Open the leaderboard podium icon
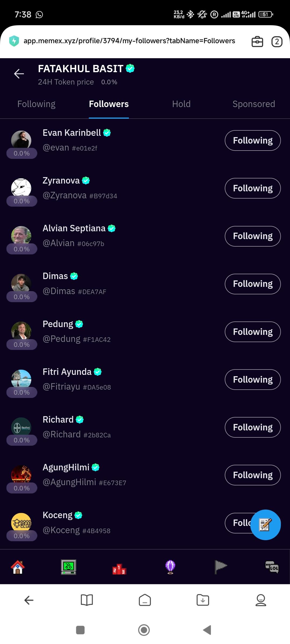The height and width of the screenshot is (644, 290). pos(119,568)
